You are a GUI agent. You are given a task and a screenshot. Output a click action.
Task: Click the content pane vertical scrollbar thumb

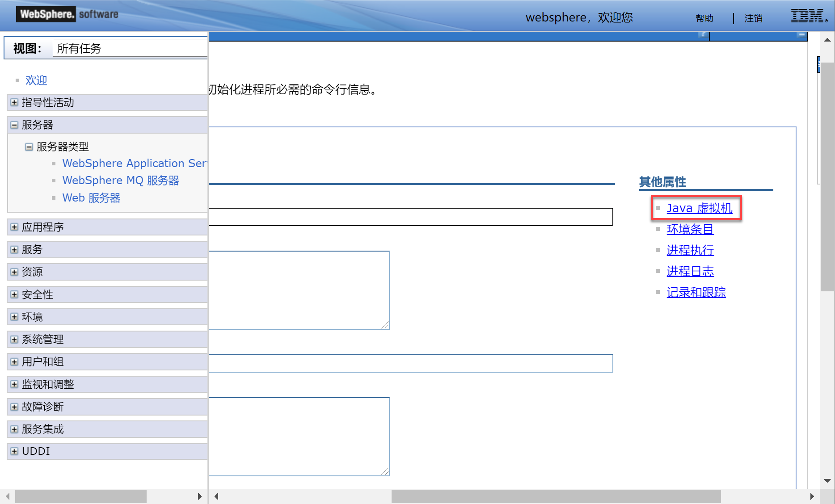(x=827, y=176)
